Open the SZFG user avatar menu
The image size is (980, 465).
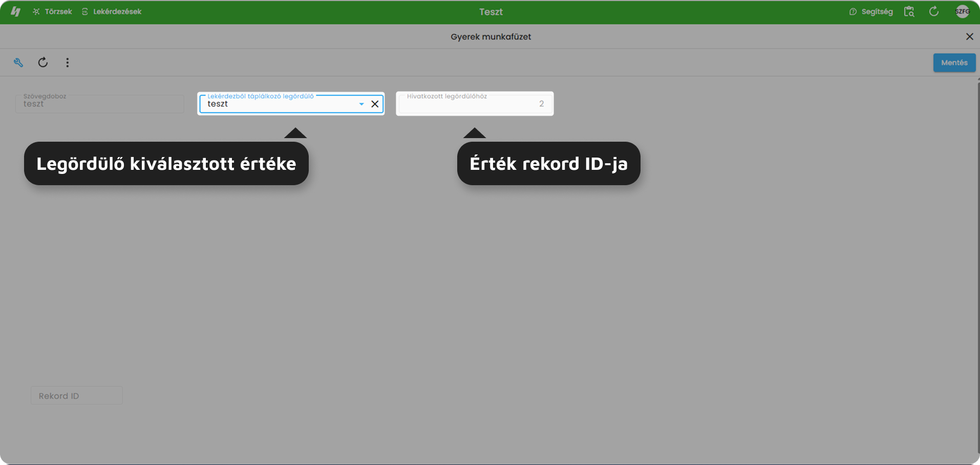pos(962,11)
